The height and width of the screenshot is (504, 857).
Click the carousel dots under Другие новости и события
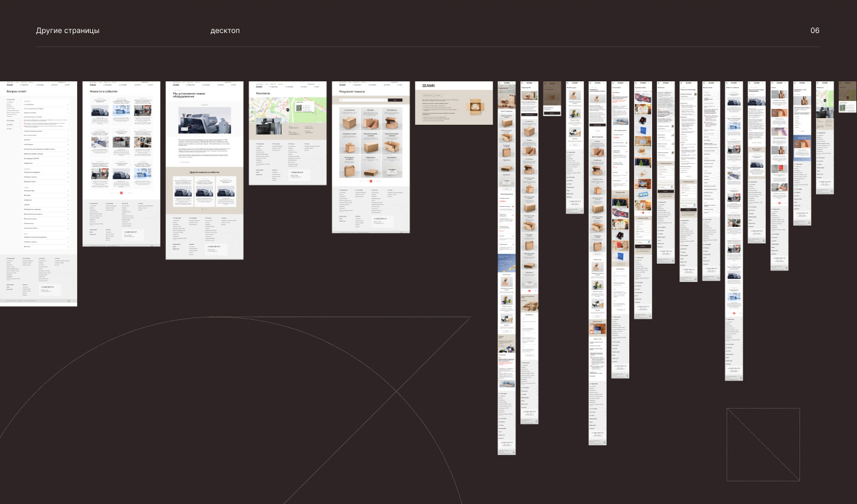[204, 209]
